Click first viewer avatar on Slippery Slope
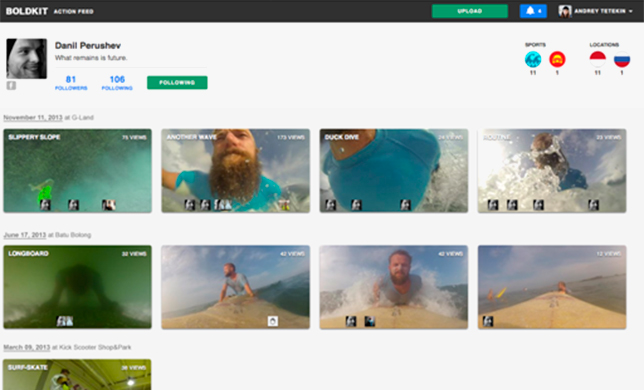Screen dimensions: 644x390 (x=46, y=204)
